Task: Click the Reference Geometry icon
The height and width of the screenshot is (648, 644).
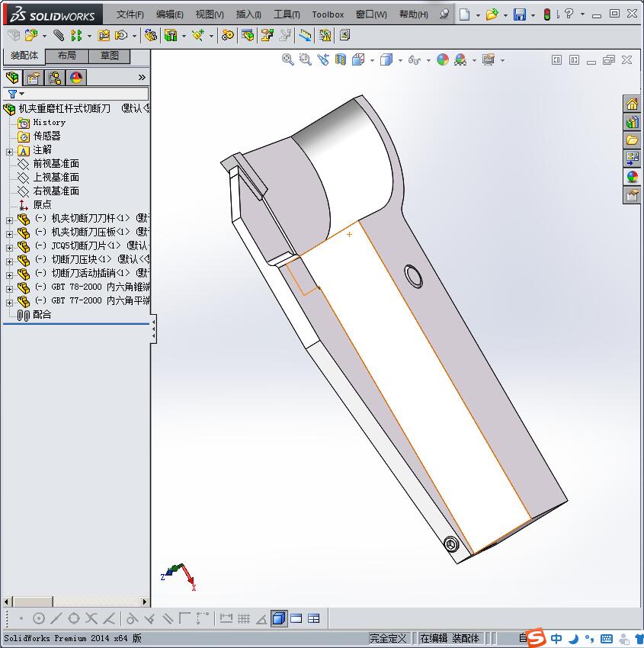Action: (x=198, y=36)
